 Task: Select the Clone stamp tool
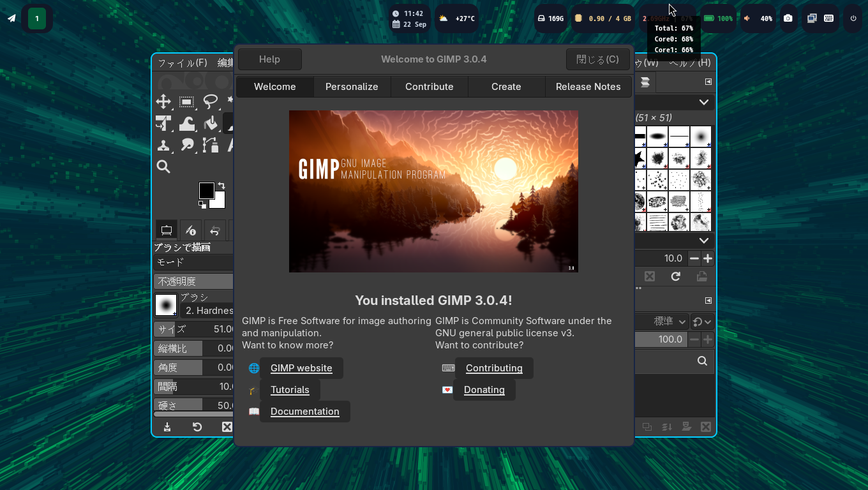(163, 145)
